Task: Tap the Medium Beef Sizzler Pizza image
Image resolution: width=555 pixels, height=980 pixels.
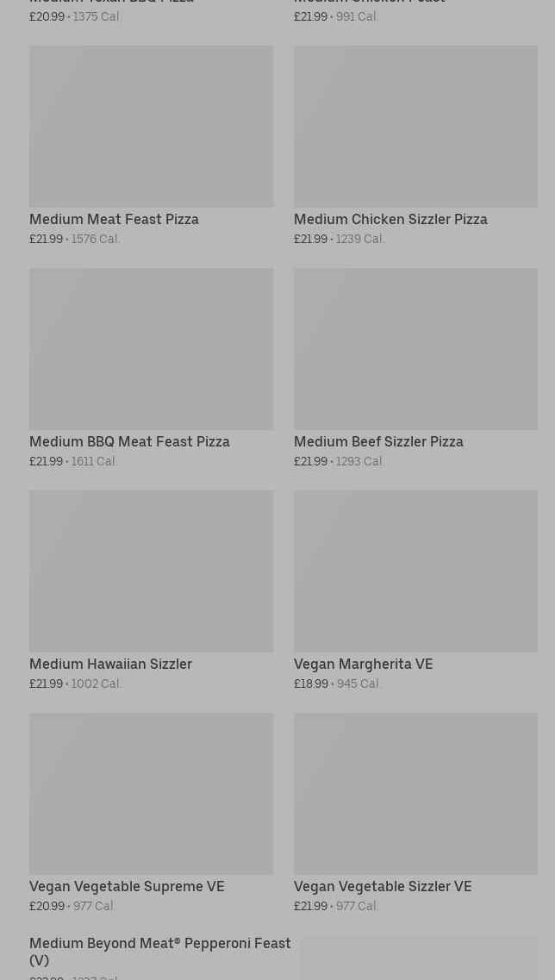Action: (x=415, y=348)
